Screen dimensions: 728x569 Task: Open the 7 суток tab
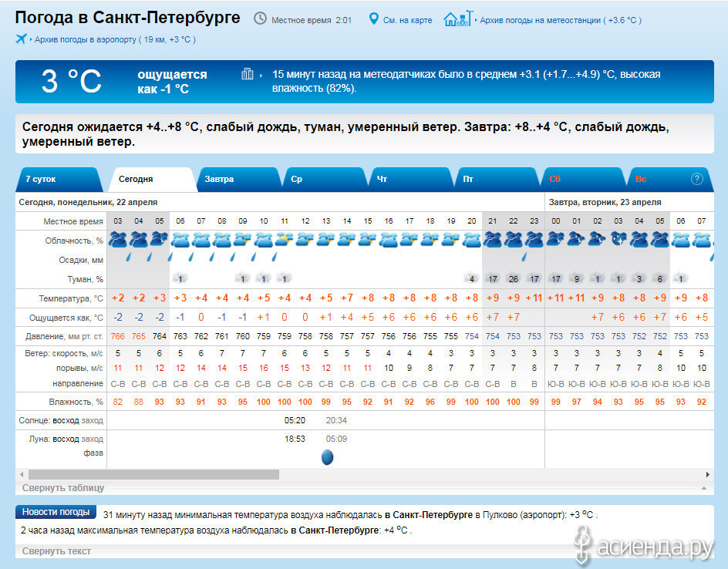[59, 179]
